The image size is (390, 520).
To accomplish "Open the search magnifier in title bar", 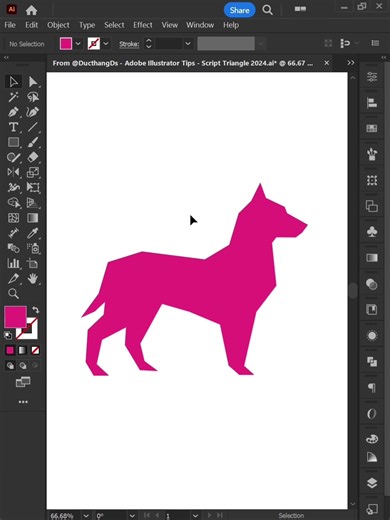I will [267, 10].
